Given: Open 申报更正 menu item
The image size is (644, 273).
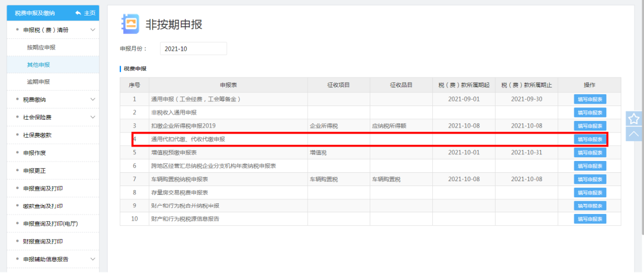Looking at the screenshot, I should pos(34,170).
